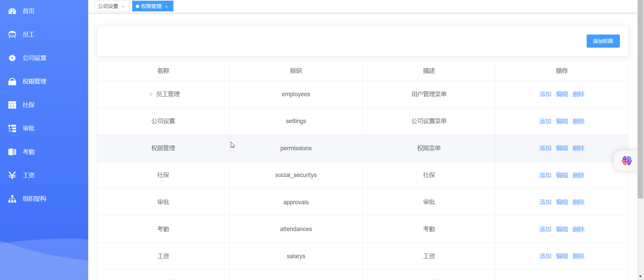Click the 'settings' identifier cell
The width and height of the screenshot is (644, 280).
pyautogui.click(x=296, y=121)
